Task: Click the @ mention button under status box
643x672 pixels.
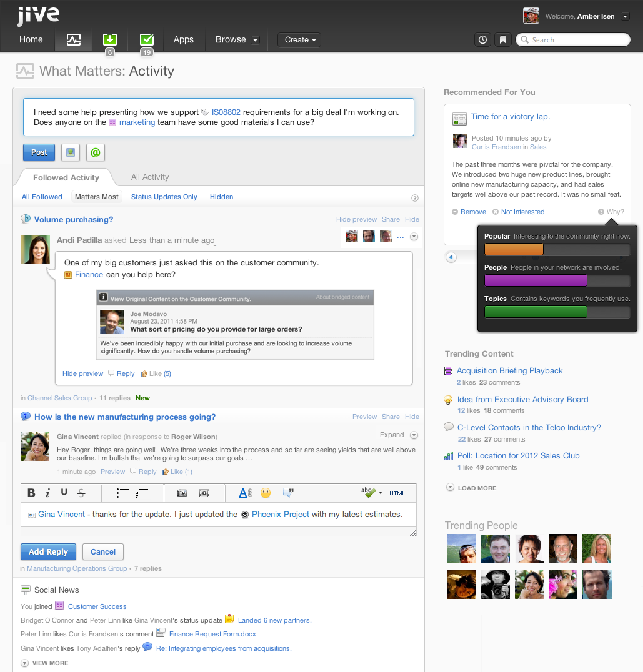Action: point(96,152)
